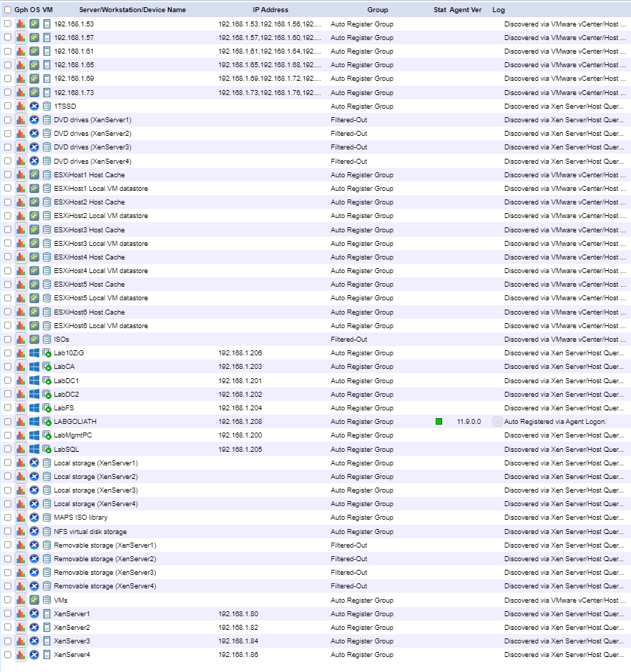Click the LabMgmtPC device name
Viewport: 631px width, 672px height.
(x=73, y=435)
